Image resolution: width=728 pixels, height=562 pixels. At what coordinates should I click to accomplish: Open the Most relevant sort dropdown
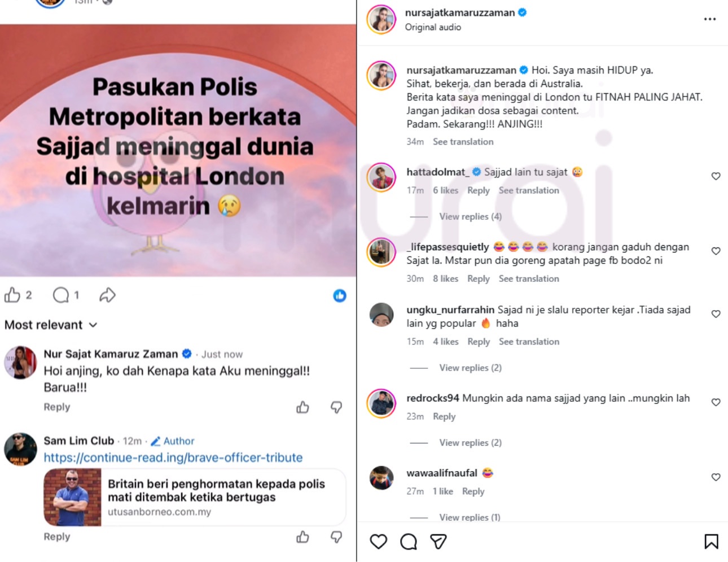(x=51, y=325)
